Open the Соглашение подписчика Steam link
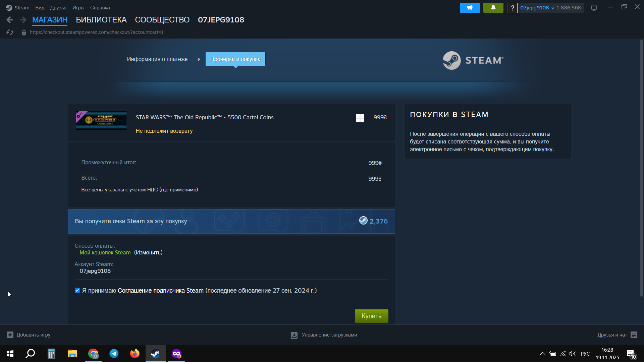This screenshot has width=644, height=362. click(160, 291)
